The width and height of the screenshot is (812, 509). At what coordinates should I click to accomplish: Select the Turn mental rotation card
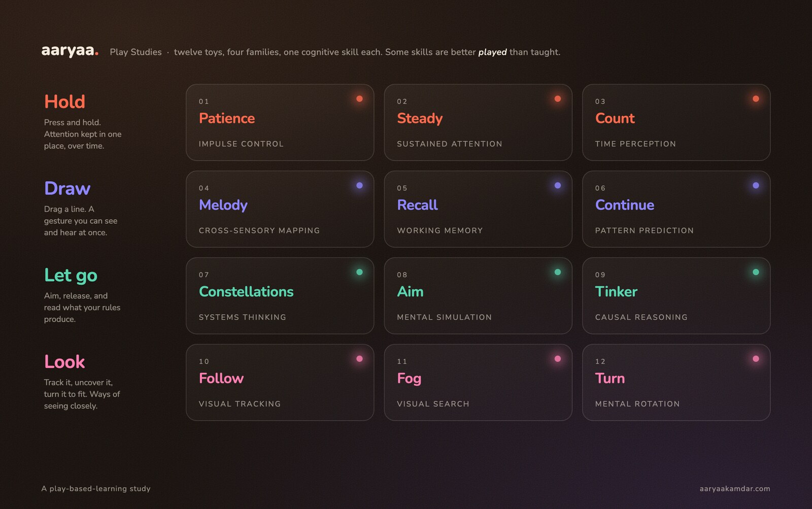tap(676, 383)
